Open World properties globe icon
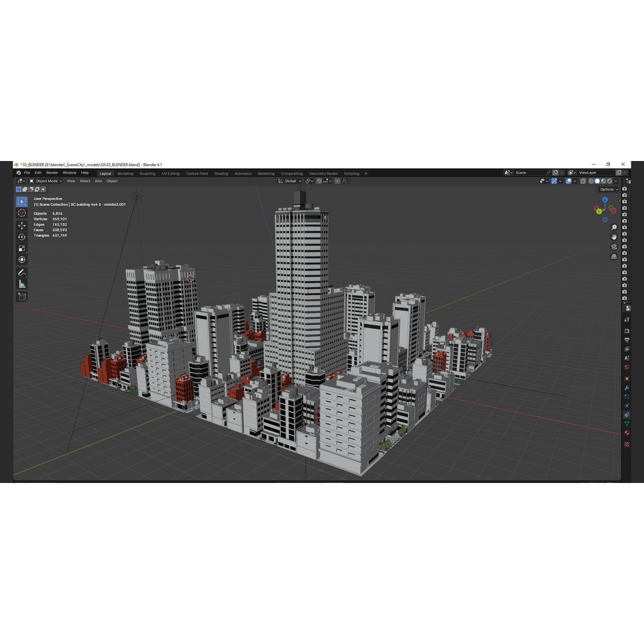 (627, 367)
